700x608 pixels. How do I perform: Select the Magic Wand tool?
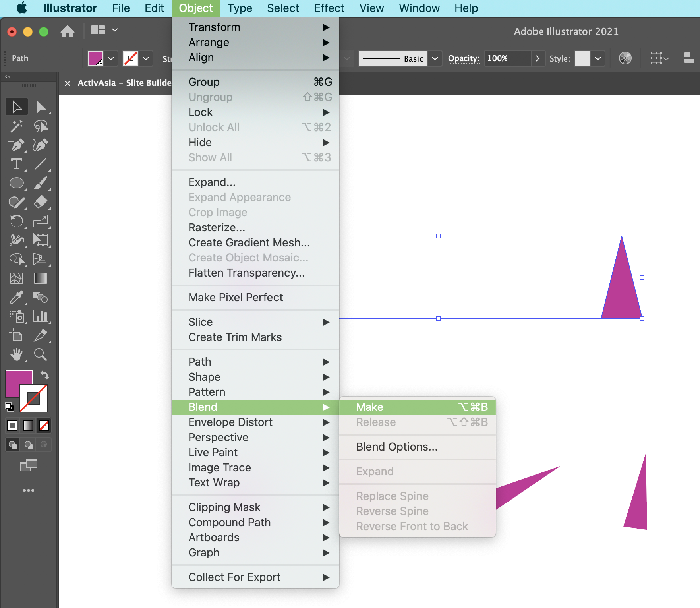17,126
